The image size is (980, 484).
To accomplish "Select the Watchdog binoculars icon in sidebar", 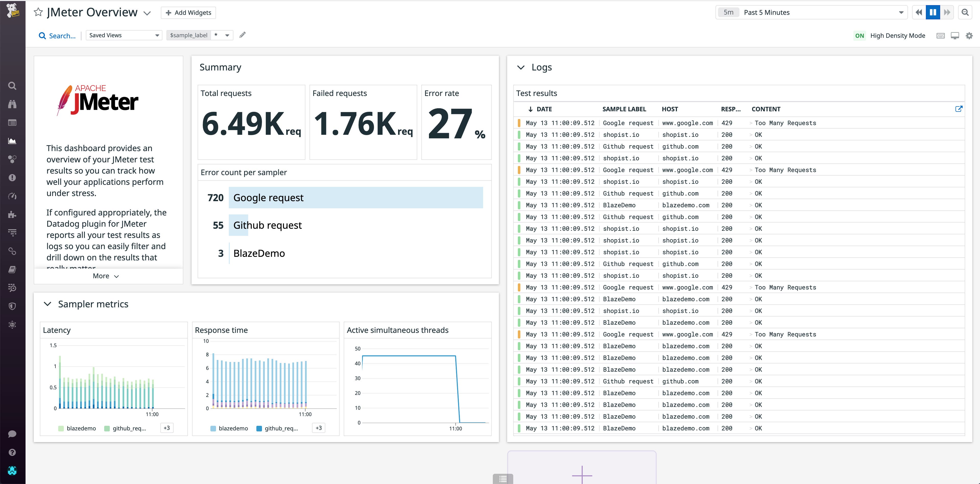I will (x=12, y=104).
